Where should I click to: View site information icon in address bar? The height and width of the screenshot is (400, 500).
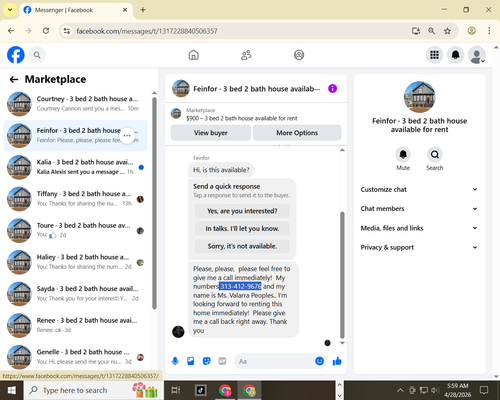(67, 31)
